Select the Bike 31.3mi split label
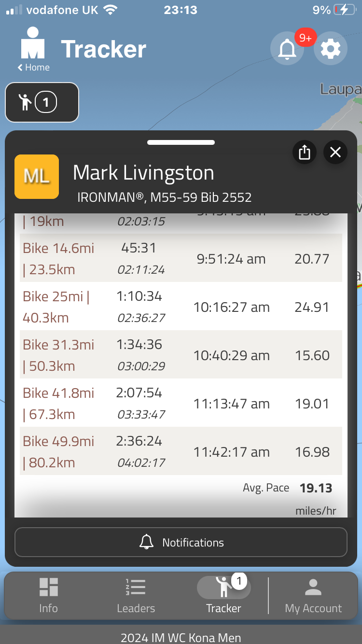The image size is (362, 644). coord(58,355)
